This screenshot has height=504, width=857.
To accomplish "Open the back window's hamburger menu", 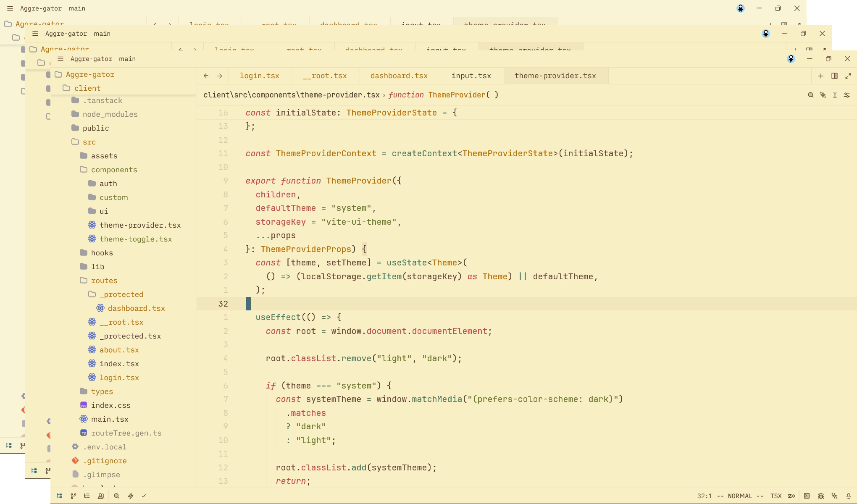I will [10, 8].
